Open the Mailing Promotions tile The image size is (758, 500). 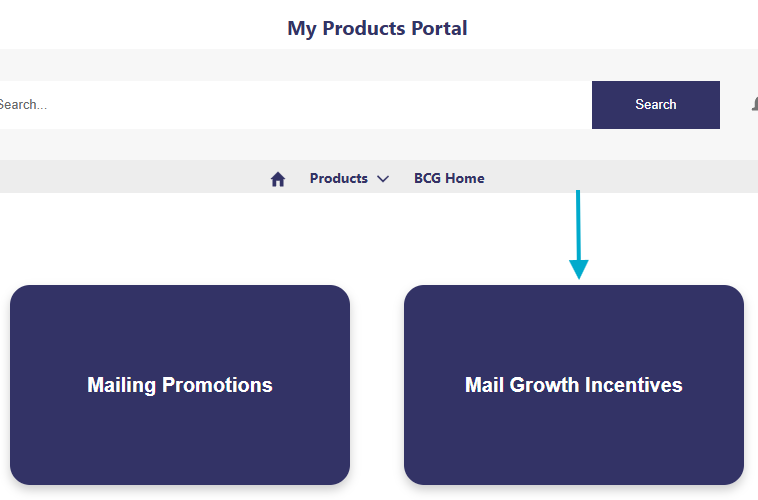tap(180, 385)
